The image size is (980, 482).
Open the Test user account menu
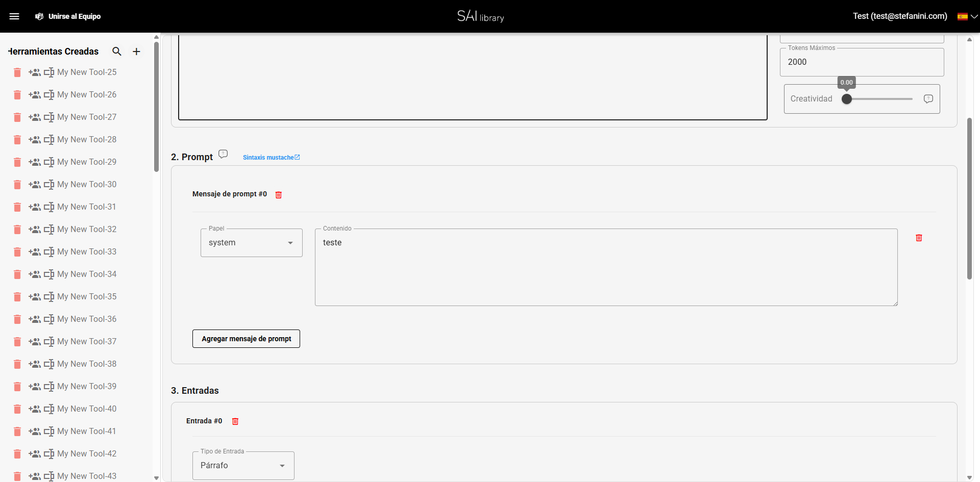(899, 16)
